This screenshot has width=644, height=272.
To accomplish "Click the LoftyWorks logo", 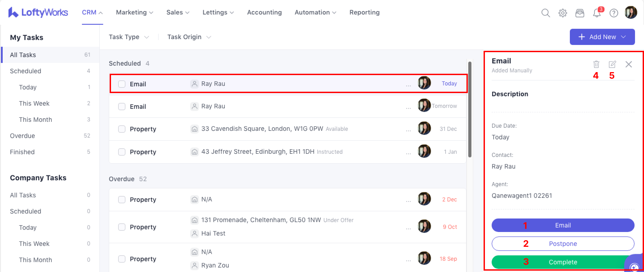I will [x=38, y=12].
